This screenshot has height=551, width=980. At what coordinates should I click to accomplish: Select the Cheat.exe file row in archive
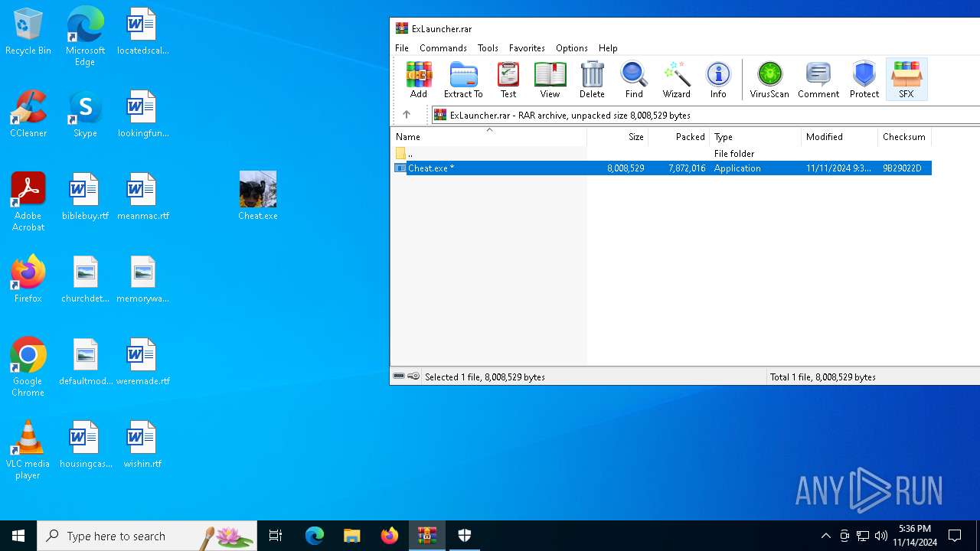click(x=661, y=168)
